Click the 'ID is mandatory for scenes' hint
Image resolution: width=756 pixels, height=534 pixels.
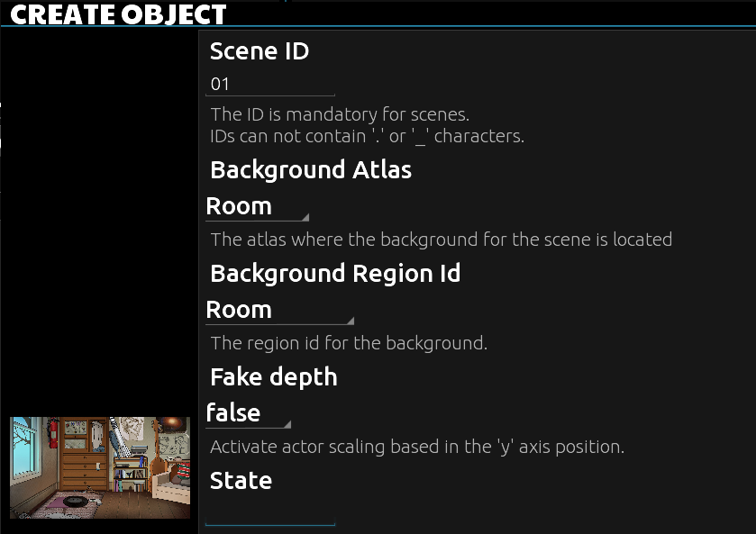point(340,114)
